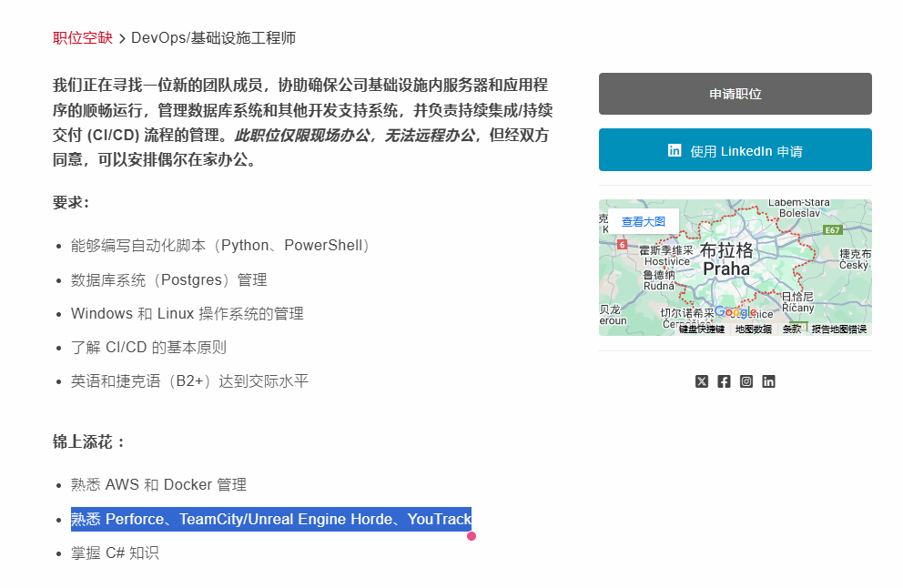Click the breadcrumb chevron separator arrow
The width and height of the screenshot is (903, 588).
point(122,38)
